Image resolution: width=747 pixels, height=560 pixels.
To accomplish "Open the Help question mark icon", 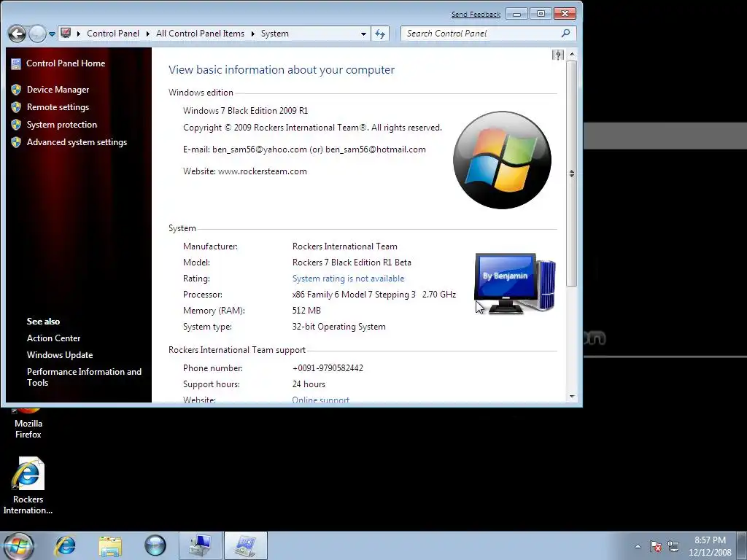I will (557, 55).
